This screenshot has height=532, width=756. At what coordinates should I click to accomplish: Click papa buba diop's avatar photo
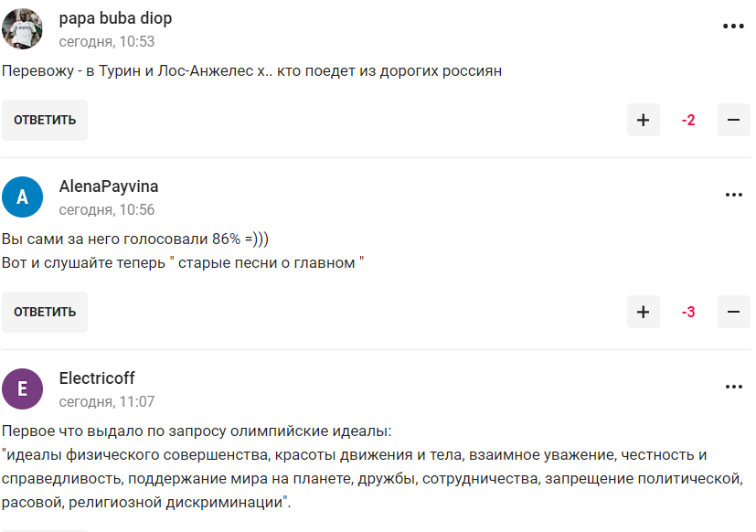click(23, 28)
